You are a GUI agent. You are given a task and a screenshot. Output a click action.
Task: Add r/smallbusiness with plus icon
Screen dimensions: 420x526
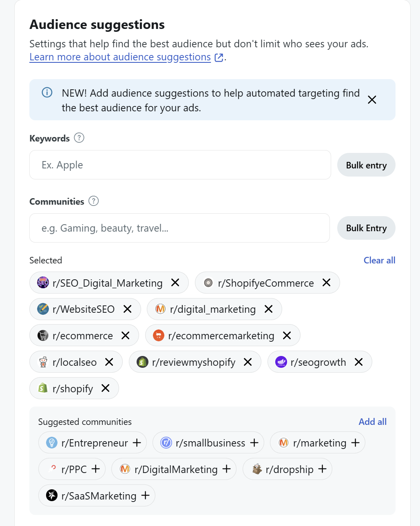click(254, 442)
